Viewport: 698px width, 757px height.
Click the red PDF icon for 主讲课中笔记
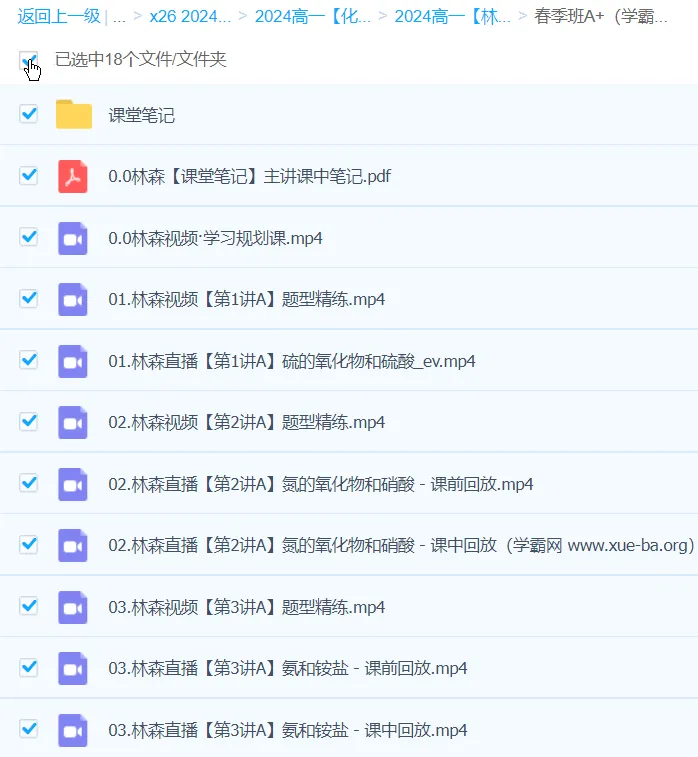(73, 176)
